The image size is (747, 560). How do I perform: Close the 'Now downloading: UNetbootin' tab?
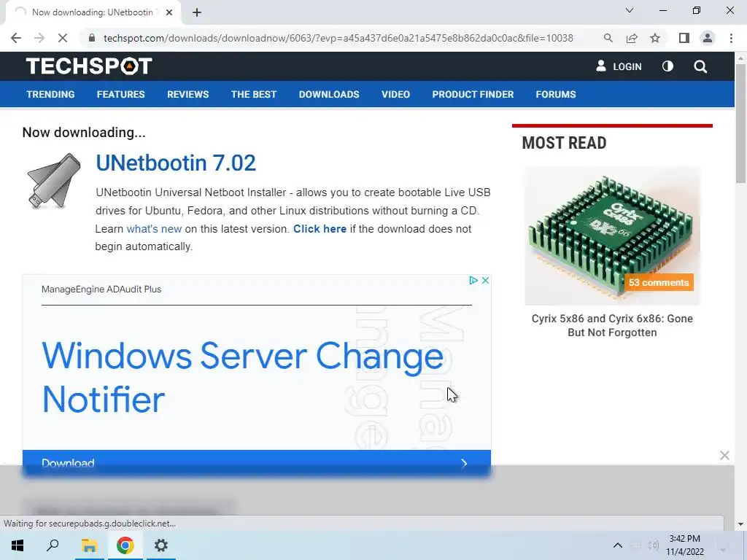(169, 12)
